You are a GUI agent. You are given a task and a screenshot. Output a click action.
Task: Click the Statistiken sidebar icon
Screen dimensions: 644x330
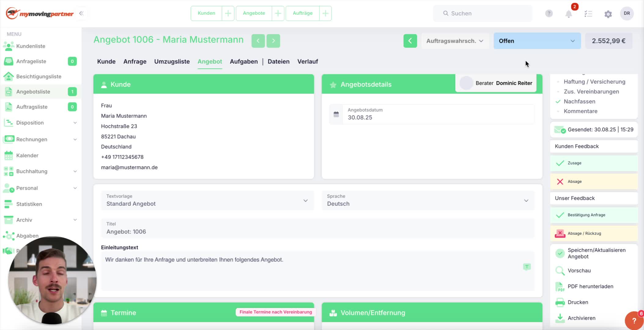coord(9,204)
